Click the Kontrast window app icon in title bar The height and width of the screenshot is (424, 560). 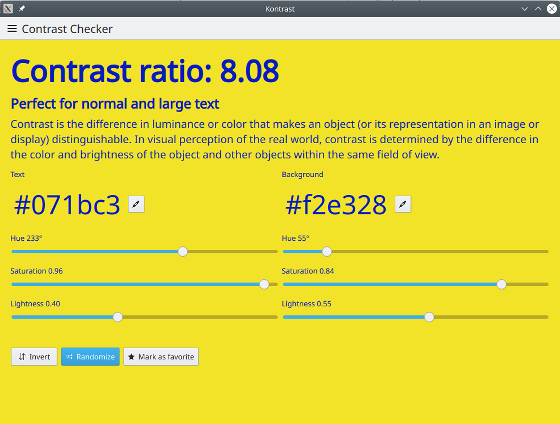8,9
